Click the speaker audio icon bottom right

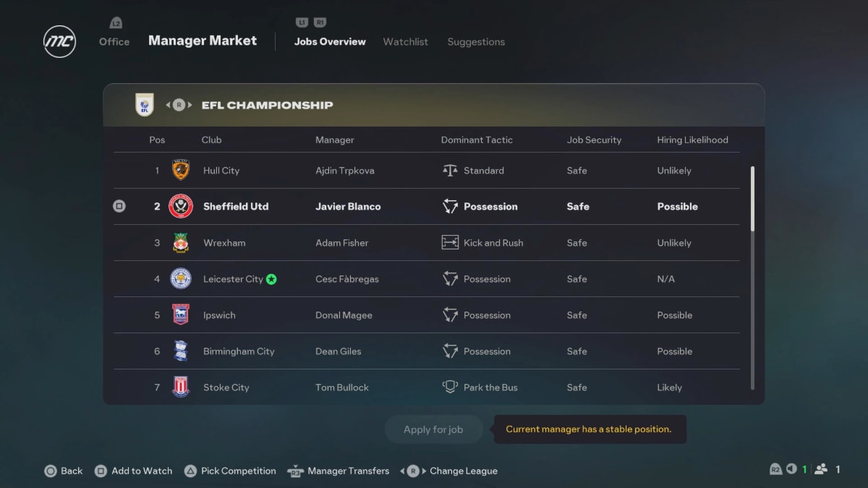coord(792,468)
